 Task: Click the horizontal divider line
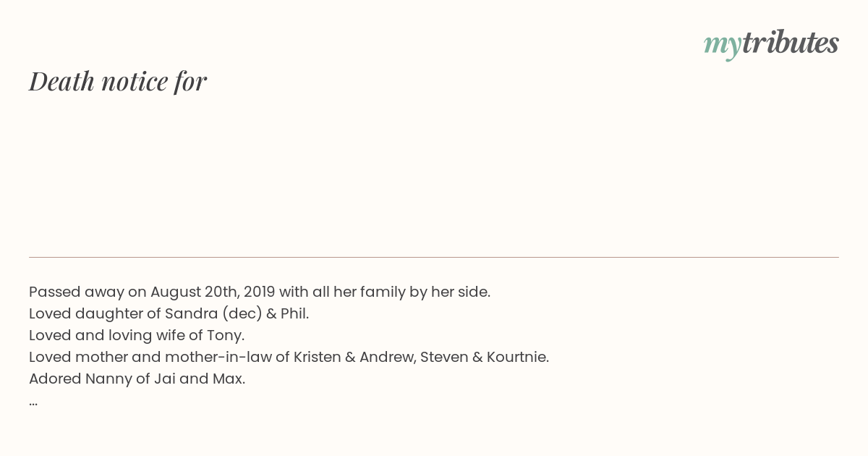pos(434,257)
